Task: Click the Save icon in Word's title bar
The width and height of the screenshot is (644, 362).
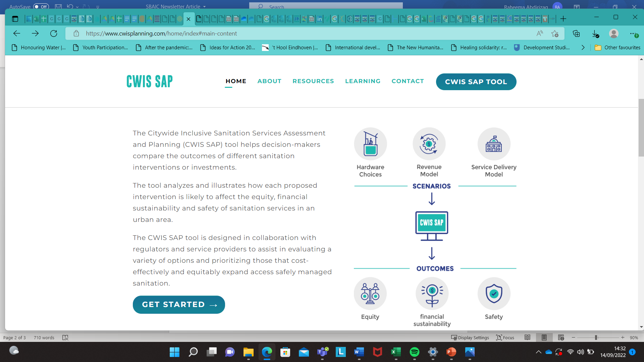Action: (x=58, y=6)
